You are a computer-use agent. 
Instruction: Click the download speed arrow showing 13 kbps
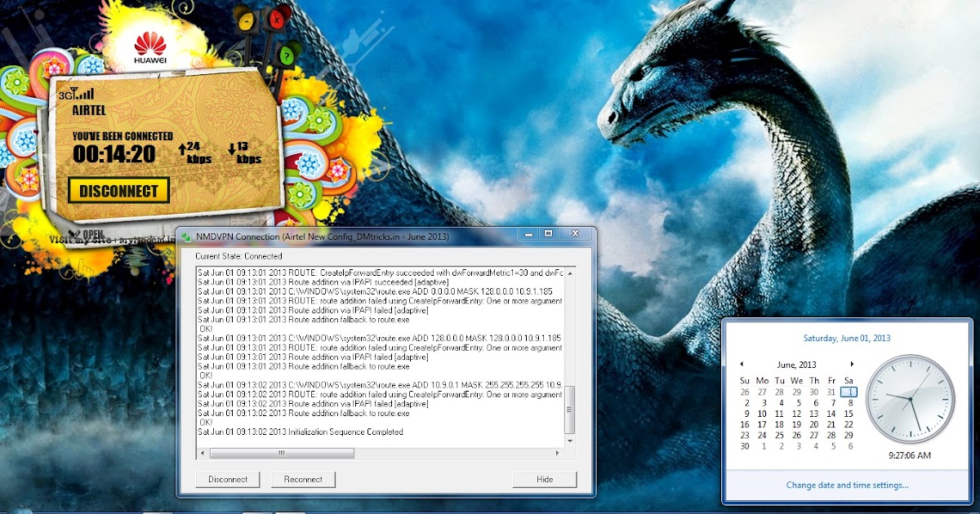coord(233,149)
